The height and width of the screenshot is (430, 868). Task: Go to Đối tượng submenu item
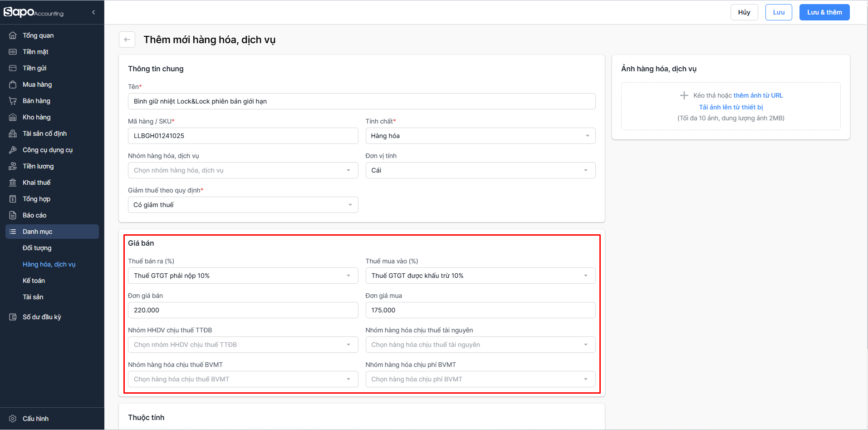tap(37, 248)
